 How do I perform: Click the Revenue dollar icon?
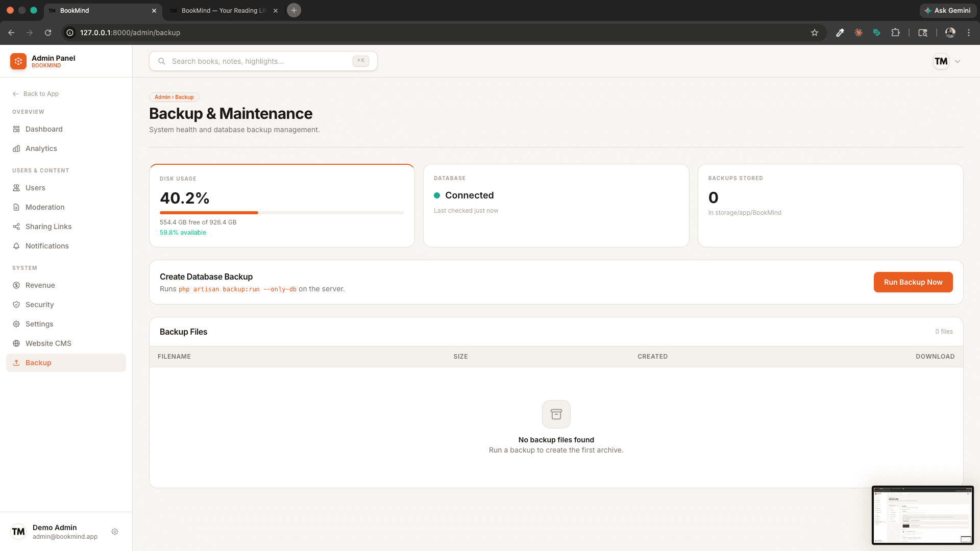(16, 285)
